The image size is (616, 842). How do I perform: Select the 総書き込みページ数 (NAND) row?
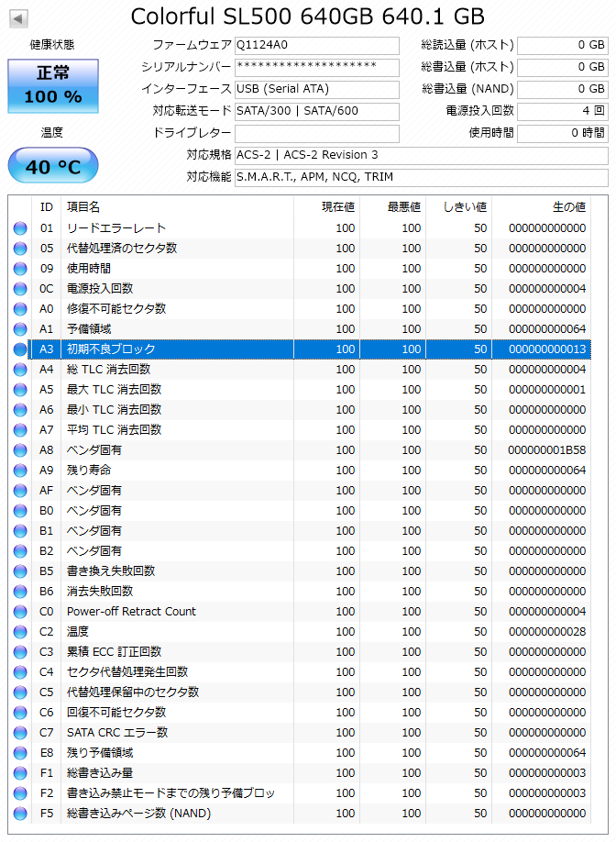[x=301, y=814]
